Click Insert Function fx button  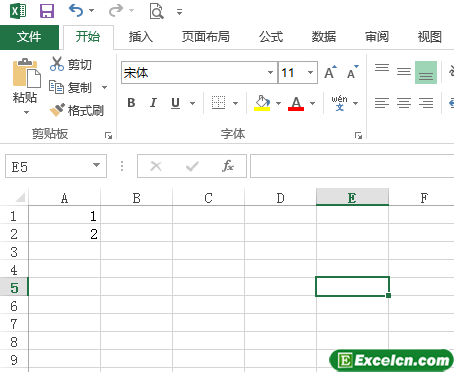click(228, 166)
